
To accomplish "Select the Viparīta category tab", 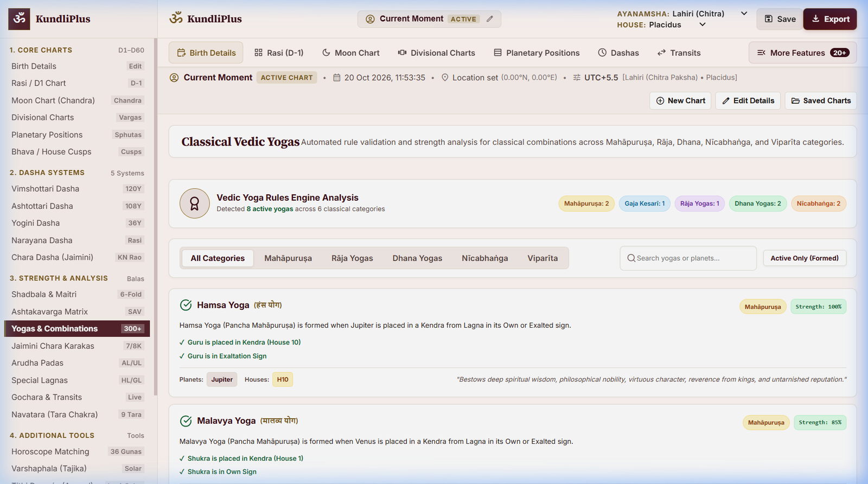I will coord(542,258).
